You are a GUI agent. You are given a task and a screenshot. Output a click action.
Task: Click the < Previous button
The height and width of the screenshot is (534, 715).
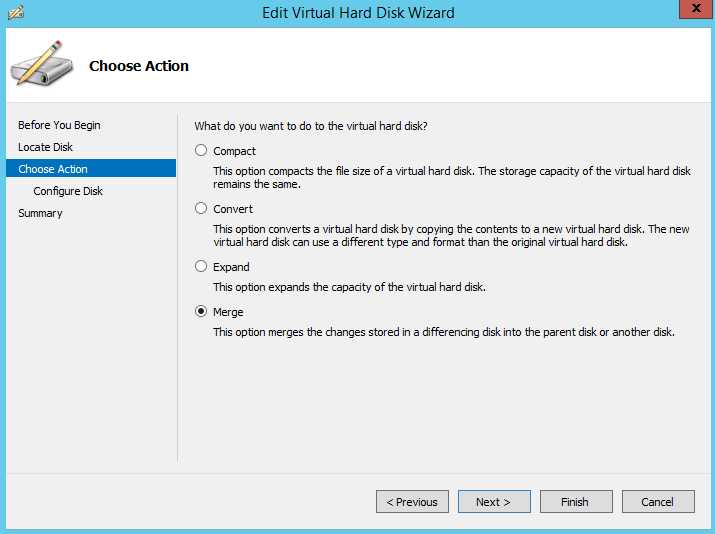tap(412, 502)
